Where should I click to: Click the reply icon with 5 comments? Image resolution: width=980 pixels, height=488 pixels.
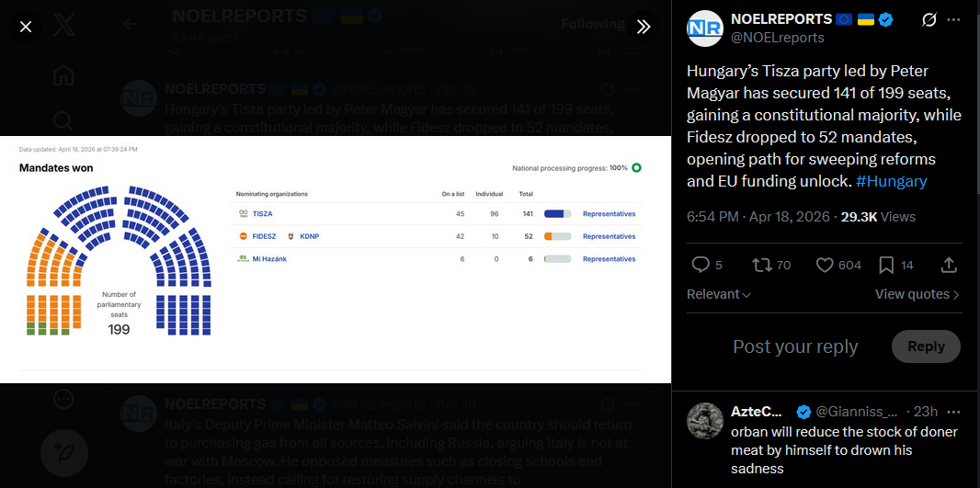[701, 265]
